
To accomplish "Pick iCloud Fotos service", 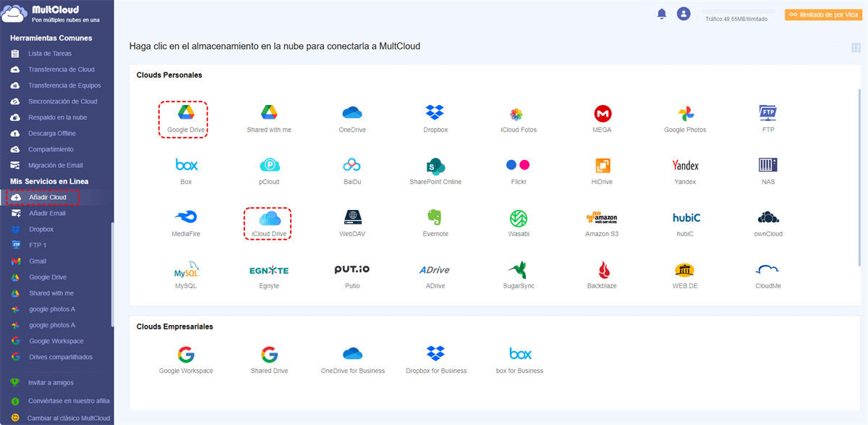I will click(x=519, y=119).
